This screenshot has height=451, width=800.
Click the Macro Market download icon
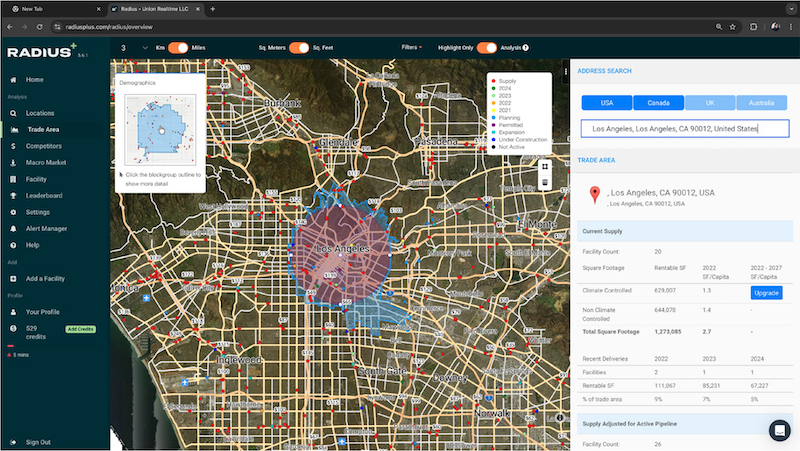pyautogui.click(x=13, y=163)
